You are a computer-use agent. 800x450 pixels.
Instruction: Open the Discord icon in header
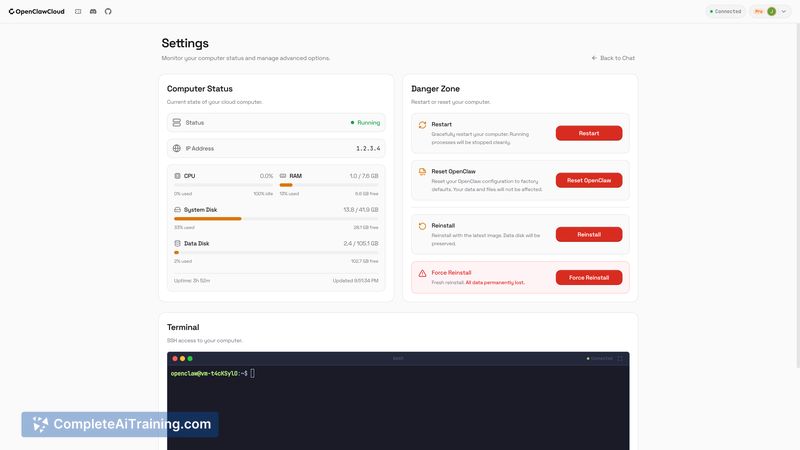[x=93, y=11]
